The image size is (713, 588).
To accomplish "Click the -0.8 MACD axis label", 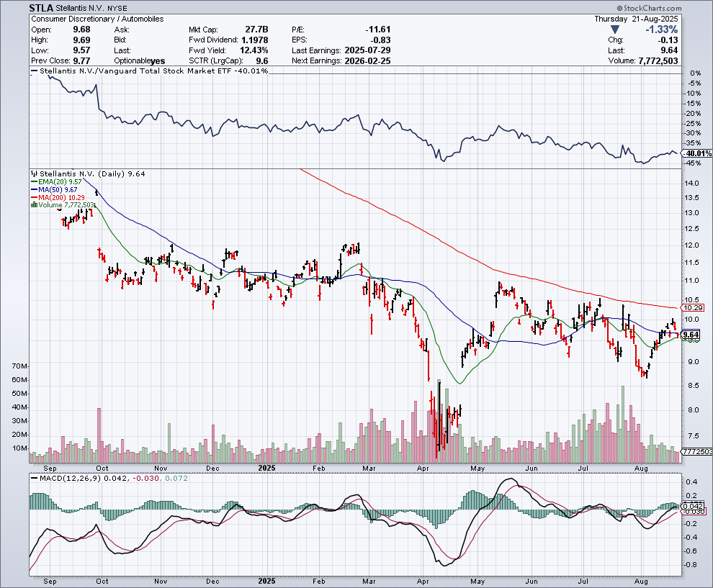I will coord(691,565).
